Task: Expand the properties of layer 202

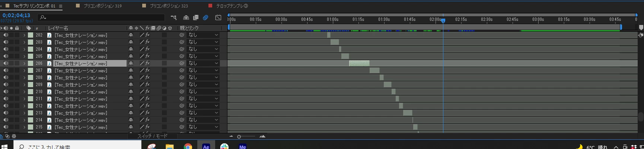Action: click(x=24, y=35)
